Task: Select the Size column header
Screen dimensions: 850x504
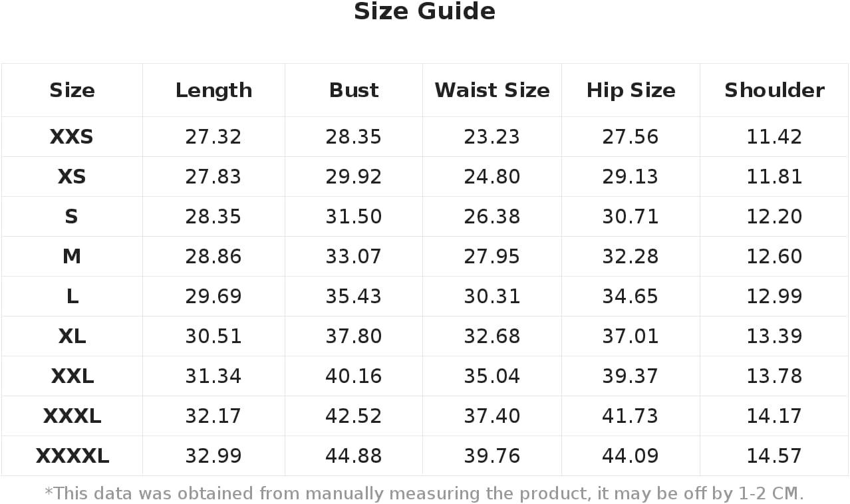Action: click(72, 90)
